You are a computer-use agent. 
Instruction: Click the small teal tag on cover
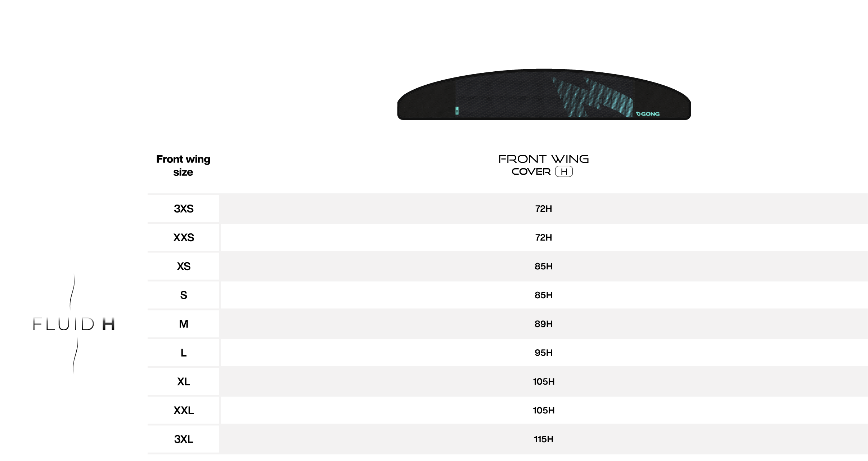pos(457,111)
